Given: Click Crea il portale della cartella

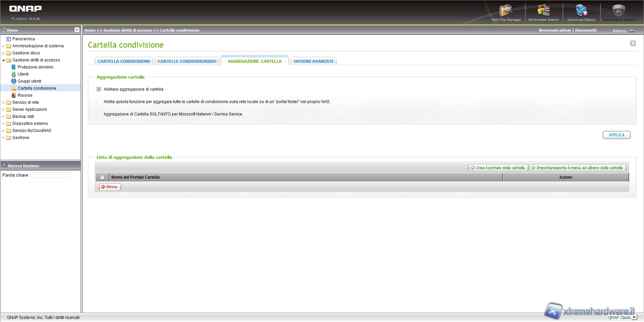Looking at the screenshot, I should point(498,168).
